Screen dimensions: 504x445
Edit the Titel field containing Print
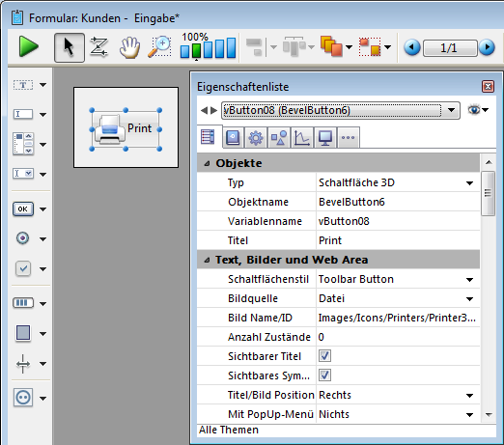coord(398,240)
